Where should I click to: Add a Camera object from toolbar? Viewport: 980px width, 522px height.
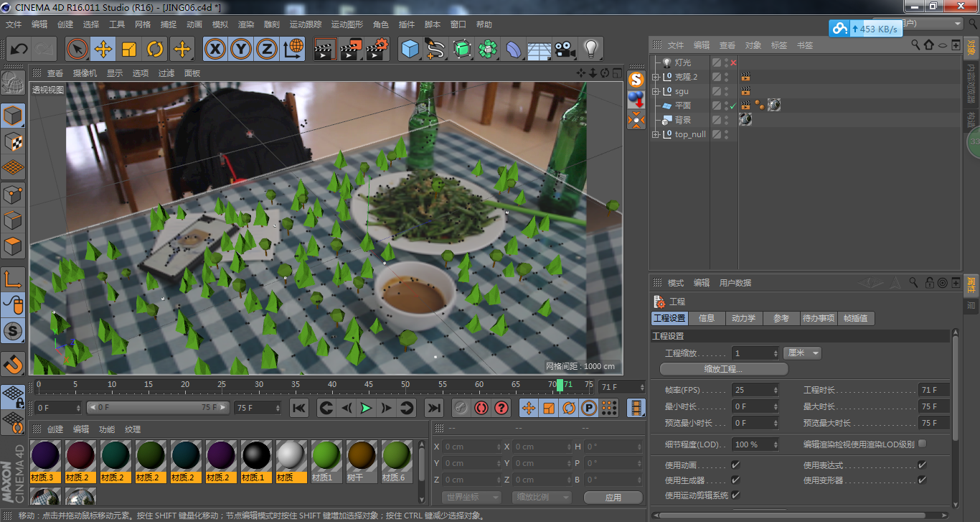(x=565, y=50)
